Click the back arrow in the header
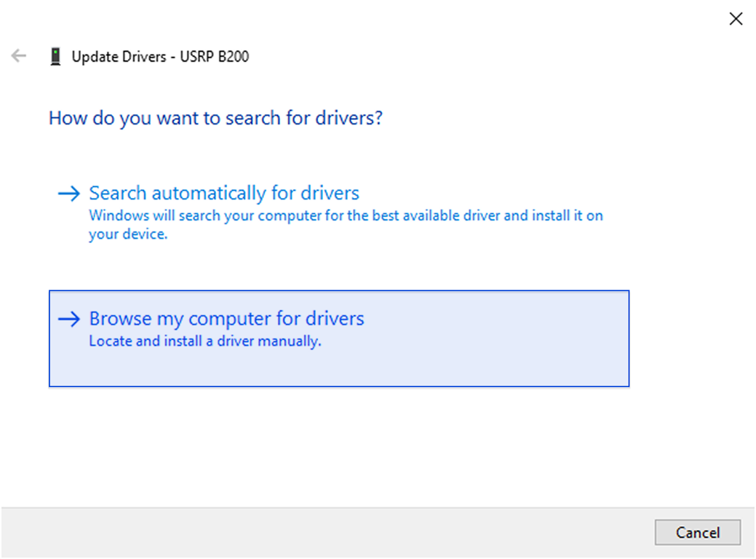The height and width of the screenshot is (559, 756). click(x=19, y=56)
